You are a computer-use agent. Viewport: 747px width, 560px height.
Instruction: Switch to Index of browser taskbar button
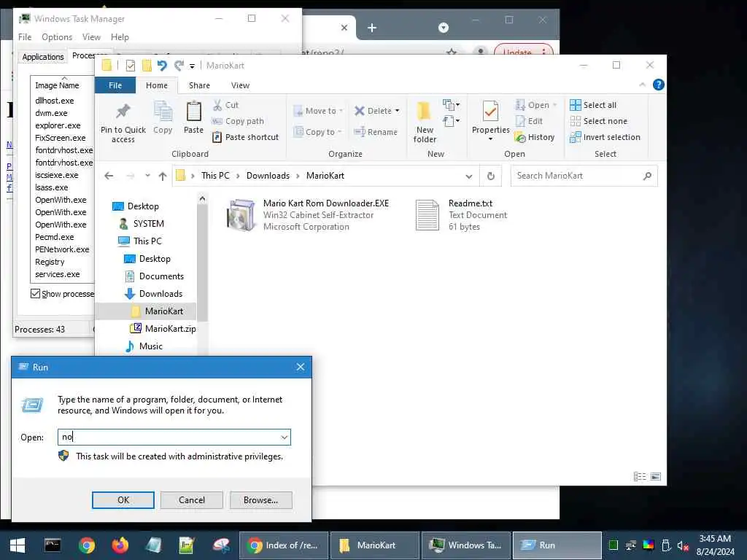[283, 545]
